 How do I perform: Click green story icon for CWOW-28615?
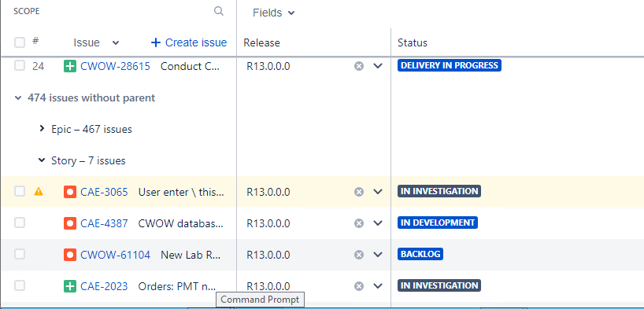point(70,66)
